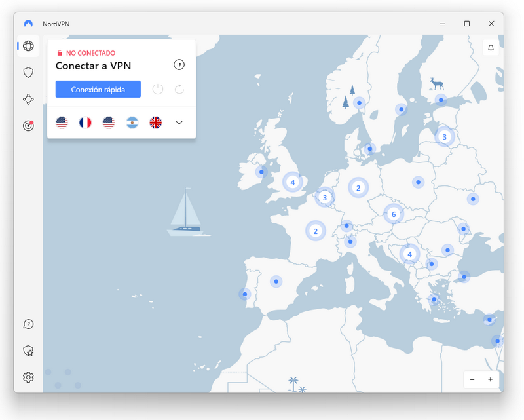Select the Ireland server dot
524x420 pixels.
(x=261, y=172)
